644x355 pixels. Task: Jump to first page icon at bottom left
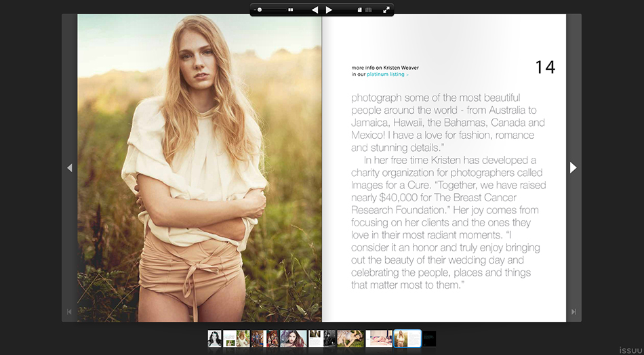point(69,312)
